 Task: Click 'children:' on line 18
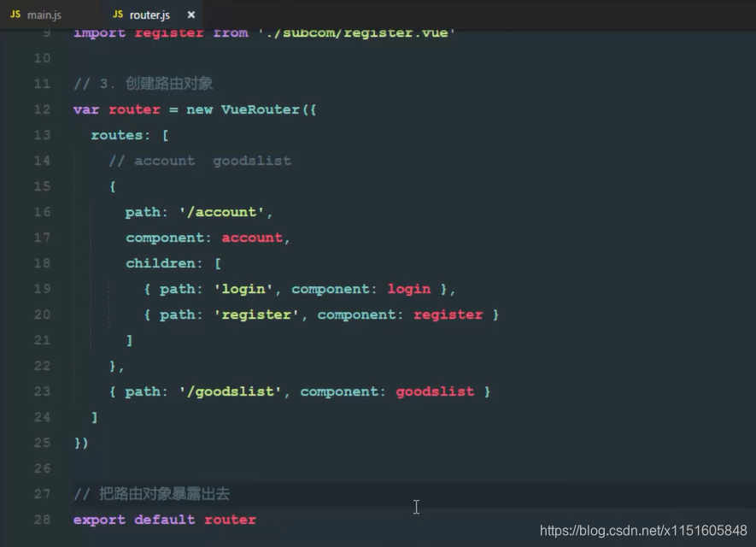pos(164,263)
